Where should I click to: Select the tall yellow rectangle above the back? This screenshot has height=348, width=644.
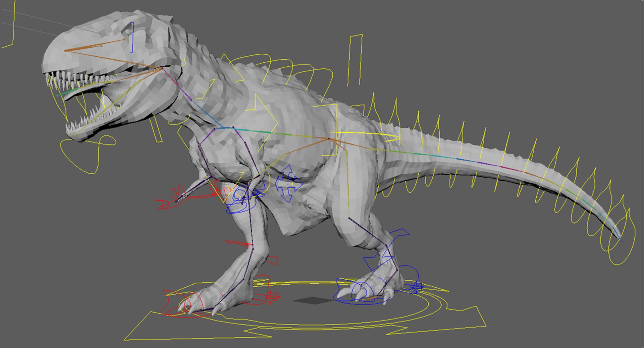pyautogui.click(x=355, y=60)
